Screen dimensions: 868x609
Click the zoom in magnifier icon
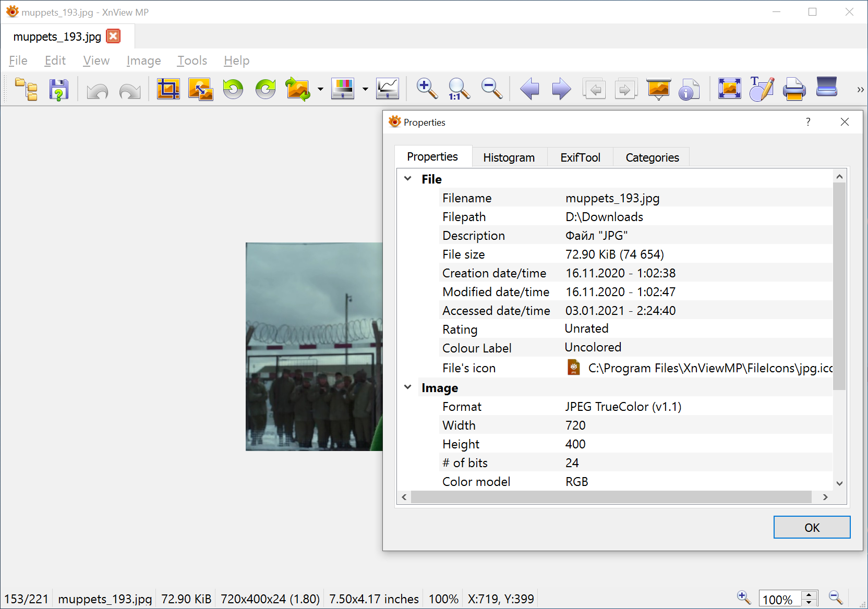tap(427, 89)
